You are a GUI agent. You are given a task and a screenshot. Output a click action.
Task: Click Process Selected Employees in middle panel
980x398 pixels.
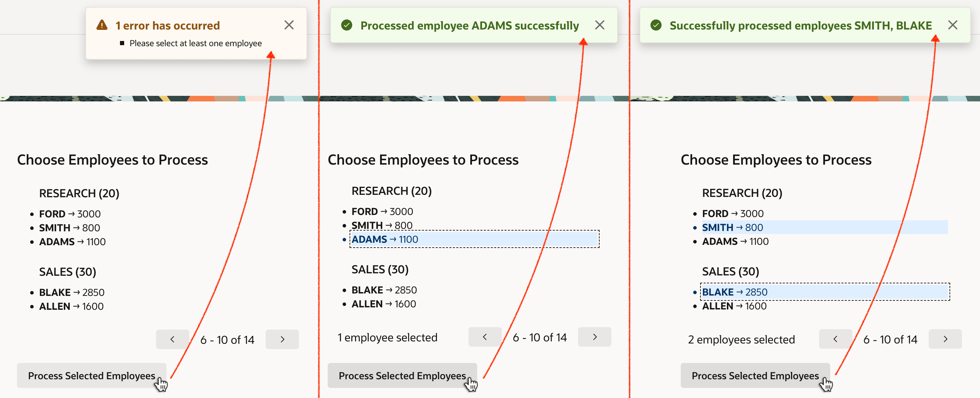point(402,375)
